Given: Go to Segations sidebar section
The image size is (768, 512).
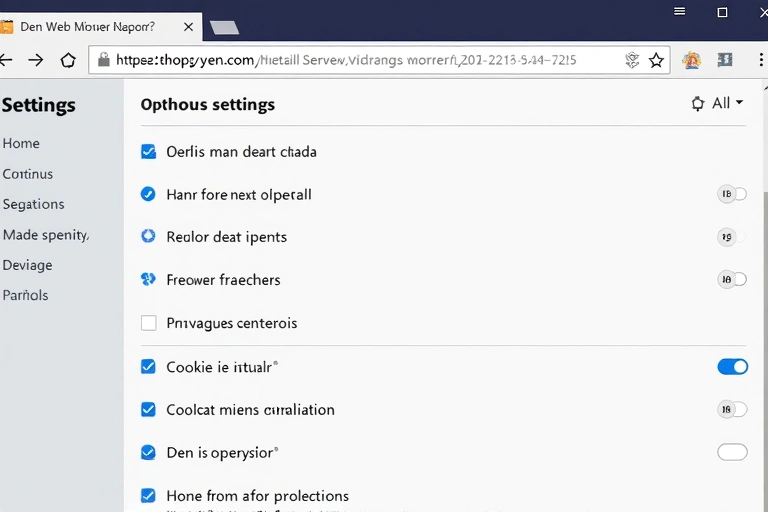Looking at the screenshot, I should 33,204.
